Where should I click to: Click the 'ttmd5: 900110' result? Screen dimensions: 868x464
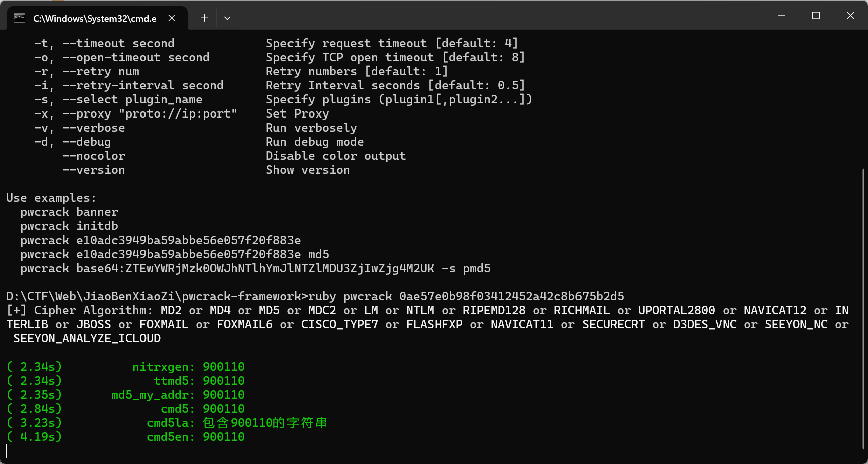pos(199,381)
